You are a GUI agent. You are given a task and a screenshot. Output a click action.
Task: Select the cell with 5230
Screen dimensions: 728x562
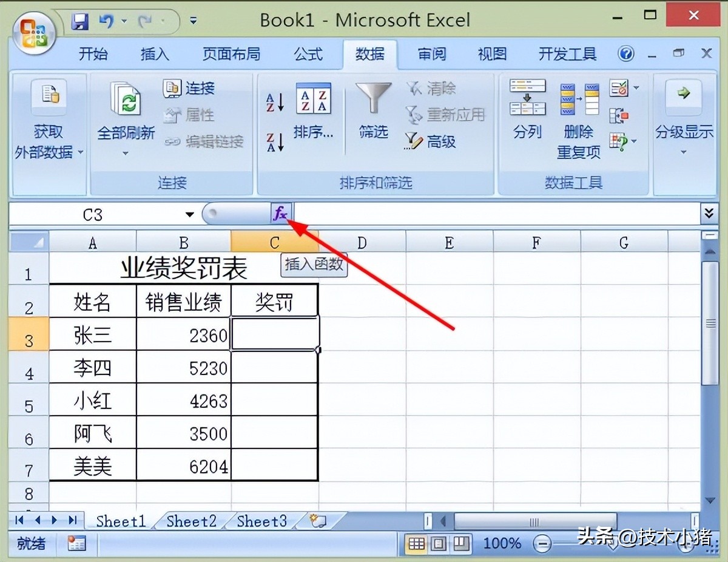tap(184, 367)
